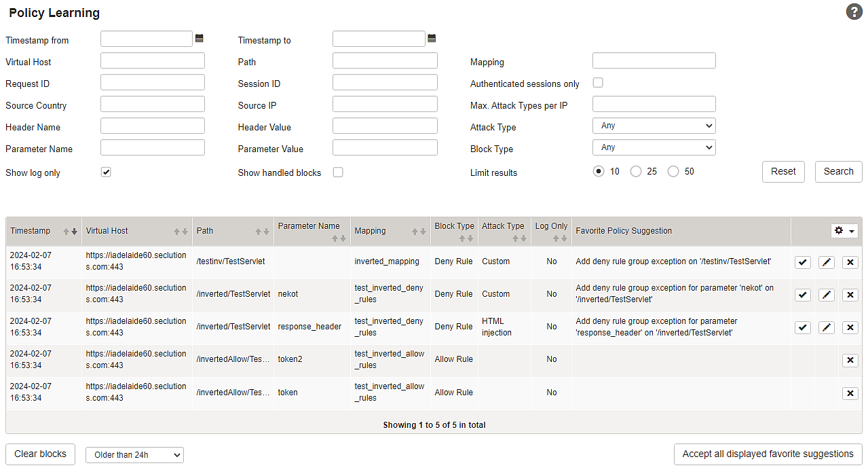Sort table by Path column arrows
This screenshot has width=868, height=472.
263,232
